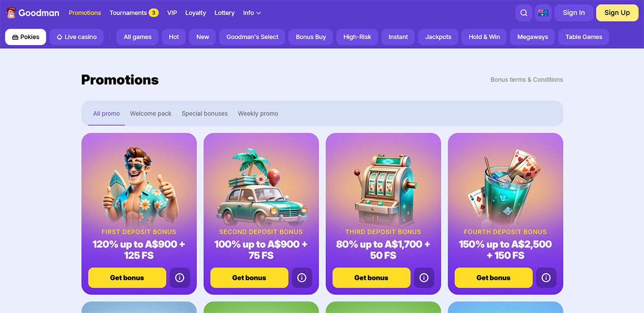Open Bonus terms & Conditions link
This screenshot has width=644, height=313.
526,80
